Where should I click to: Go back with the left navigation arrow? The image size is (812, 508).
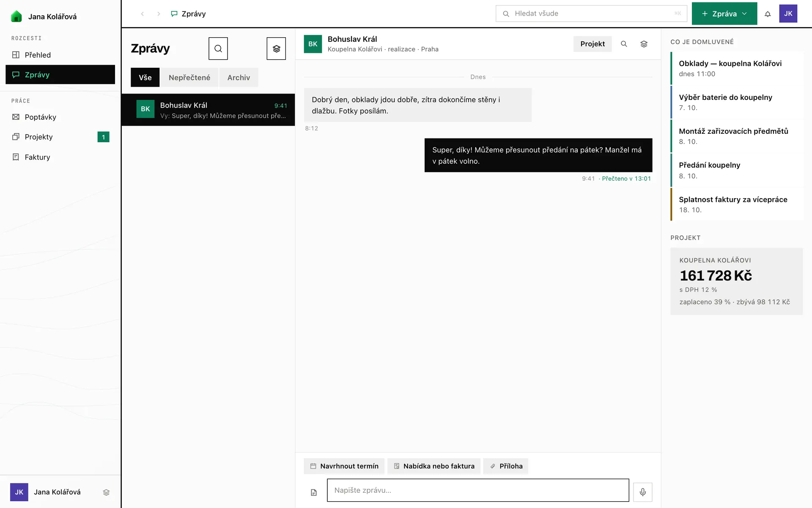143,14
